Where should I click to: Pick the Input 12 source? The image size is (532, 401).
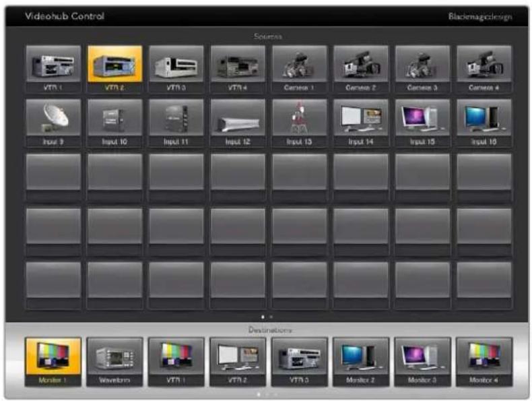[238, 123]
